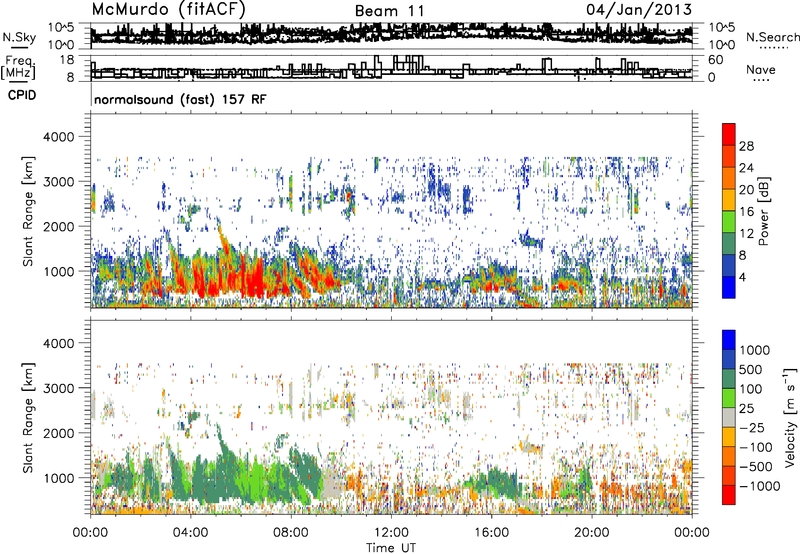Select the 4000 km tick in velocity panel
The height and width of the screenshot is (554, 800).
[x=58, y=343]
